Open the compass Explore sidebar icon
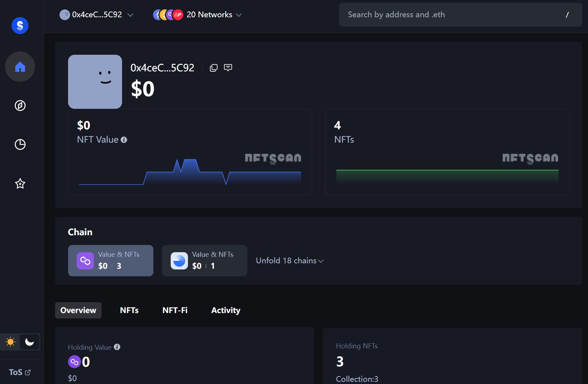This screenshot has height=384, width=588. click(20, 106)
